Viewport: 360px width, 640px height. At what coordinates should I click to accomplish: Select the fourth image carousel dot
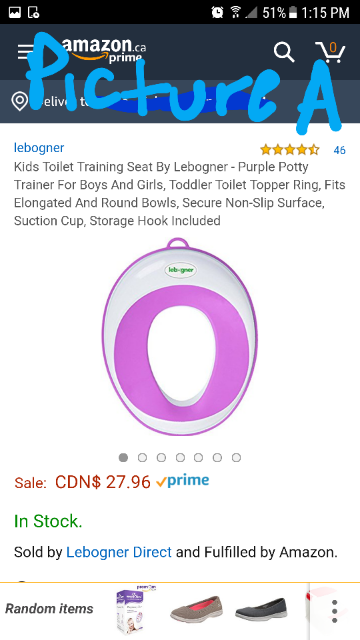click(180, 458)
